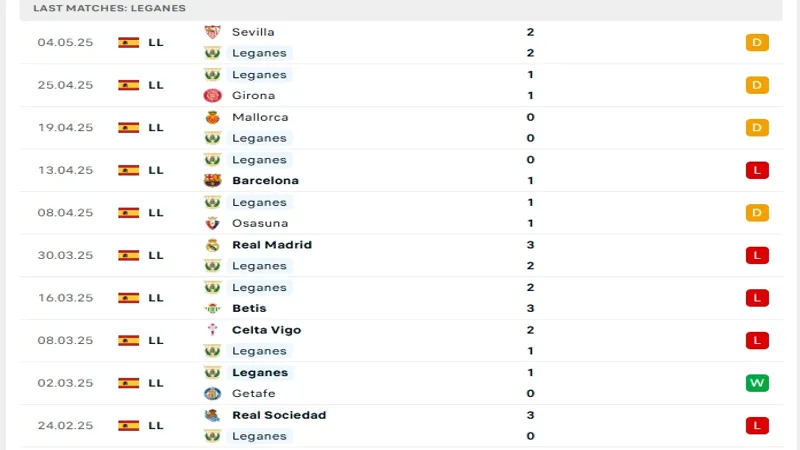Click the Osasuna club crest icon
Viewport: 800px width, 450px height.
(x=212, y=223)
